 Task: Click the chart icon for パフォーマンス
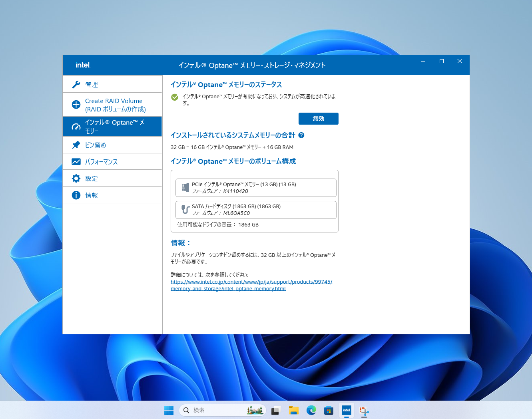[76, 162]
